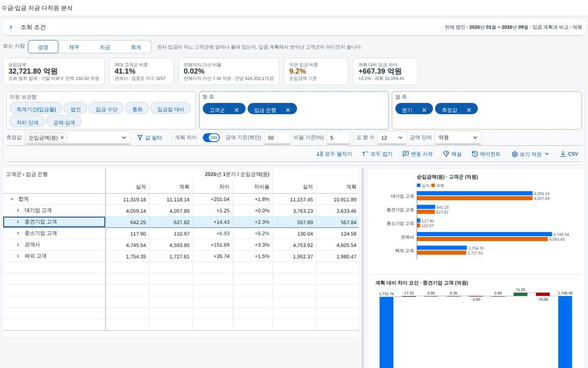The width and height of the screenshot is (588, 368).
Task: Delete the 순입금액(원) token in measure field
Action: pyautogui.click(x=62, y=138)
